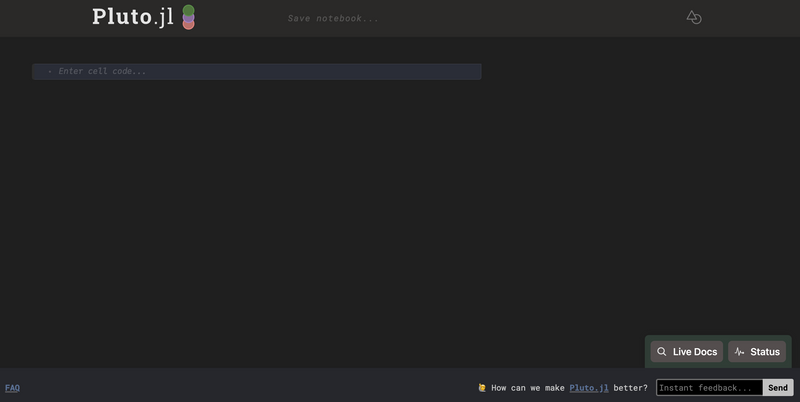Go home via the Pluto.jl header title

tap(133, 17)
